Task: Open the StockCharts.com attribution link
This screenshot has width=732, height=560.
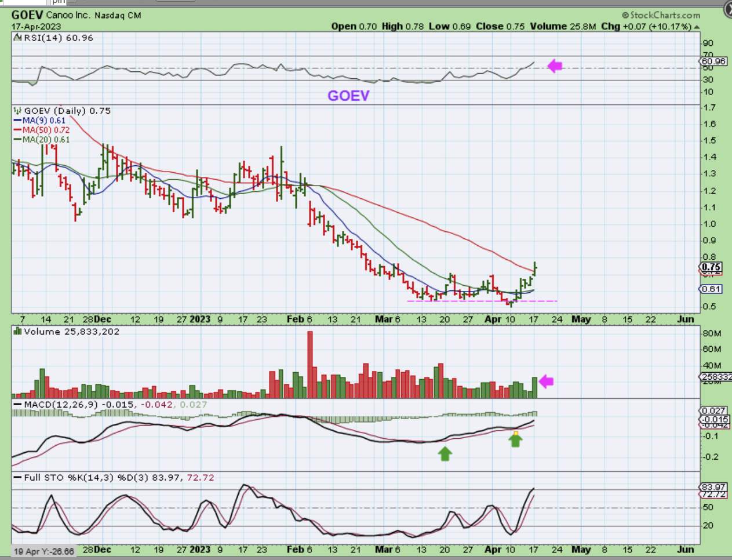Action: pyautogui.click(x=661, y=15)
